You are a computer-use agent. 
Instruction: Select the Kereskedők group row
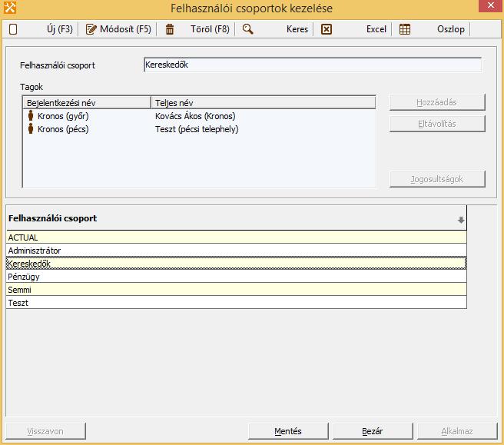point(237,264)
